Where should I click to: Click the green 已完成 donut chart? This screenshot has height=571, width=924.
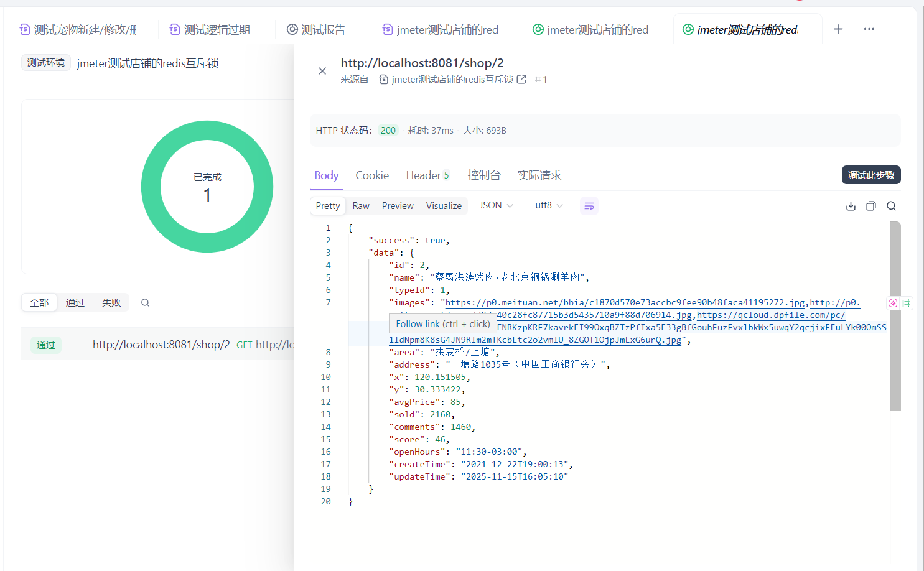pyautogui.click(x=207, y=187)
